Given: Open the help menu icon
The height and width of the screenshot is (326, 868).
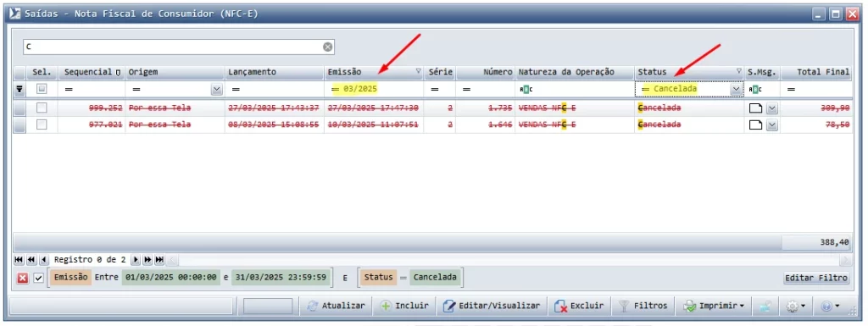Looking at the screenshot, I should pyautogui.click(x=829, y=306).
